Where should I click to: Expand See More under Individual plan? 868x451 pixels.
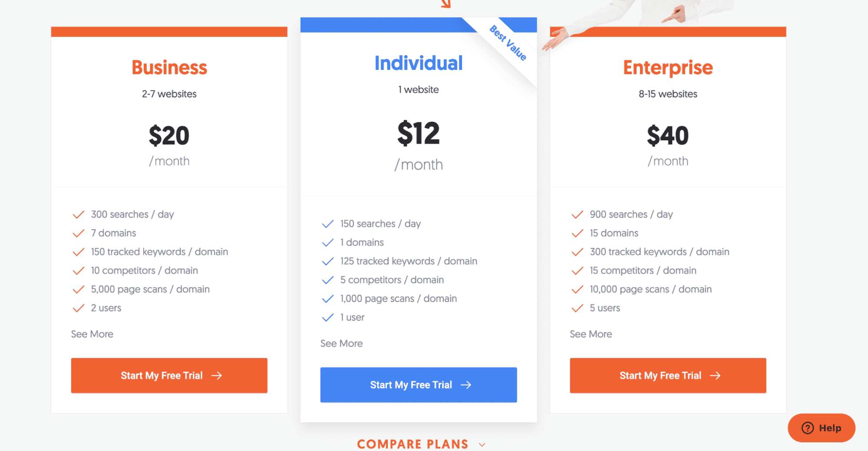coord(341,344)
